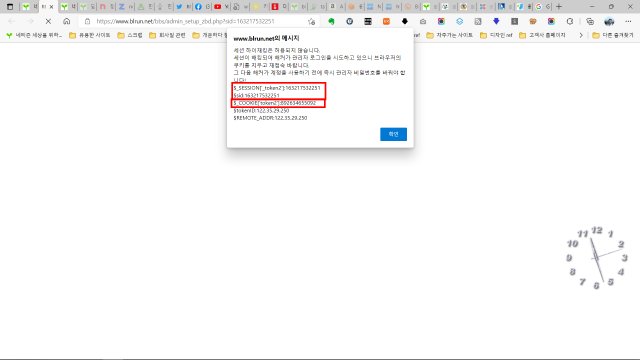Switch to the Twitter tab
This screenshot has height=360, width=640.
point(182,7)
